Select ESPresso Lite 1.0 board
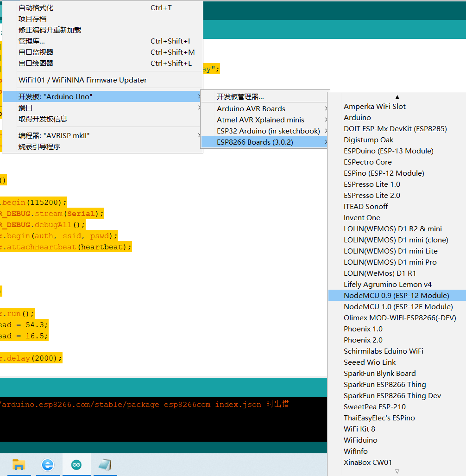Screen dimensions: 466x476 [397, 184]
